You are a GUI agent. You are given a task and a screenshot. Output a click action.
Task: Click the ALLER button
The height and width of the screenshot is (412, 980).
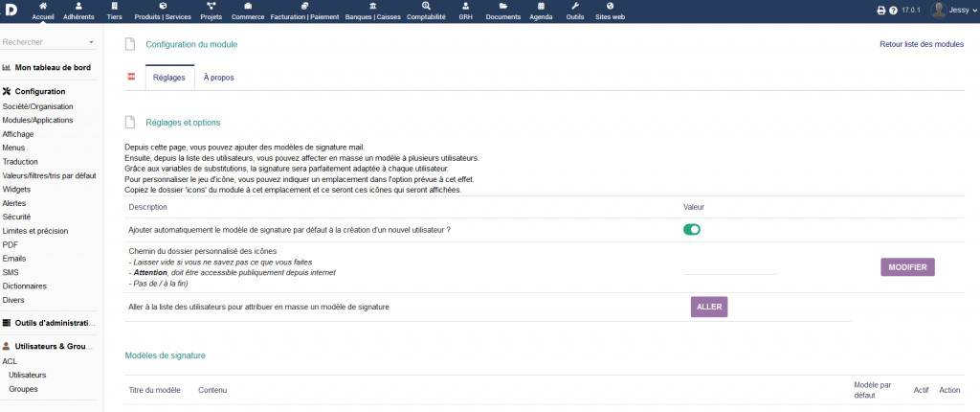[x=709, y=307]
